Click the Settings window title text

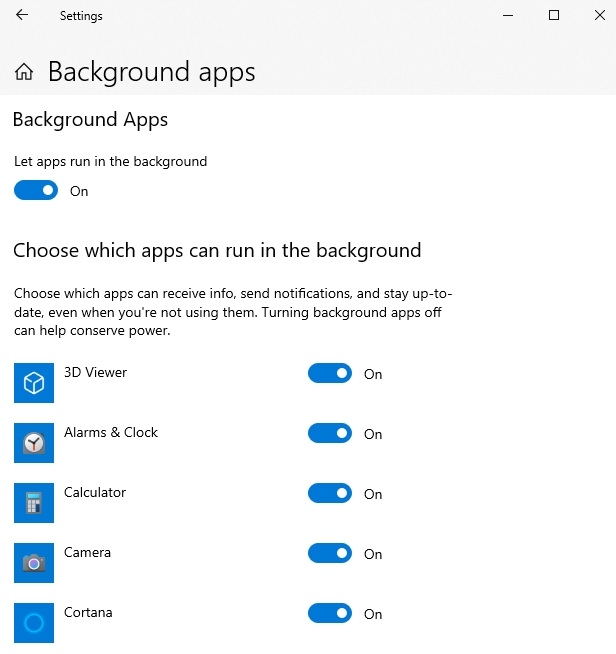click(81, 16)
